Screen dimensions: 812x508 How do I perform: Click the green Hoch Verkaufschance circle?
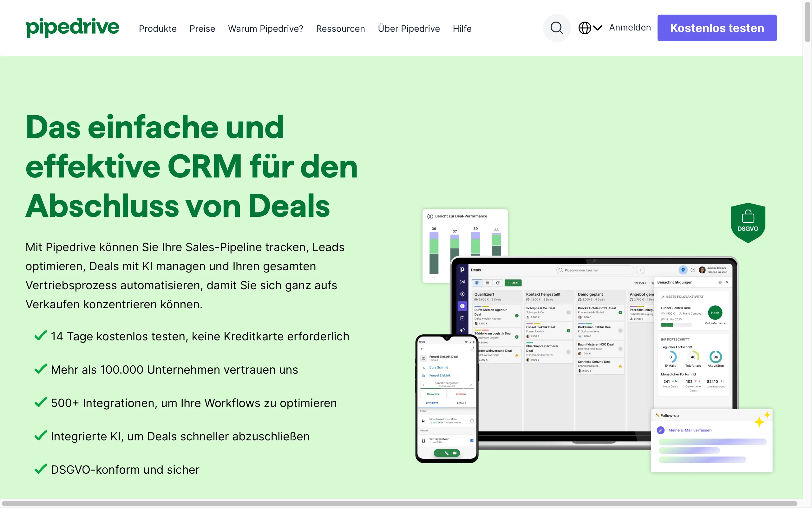715,313
